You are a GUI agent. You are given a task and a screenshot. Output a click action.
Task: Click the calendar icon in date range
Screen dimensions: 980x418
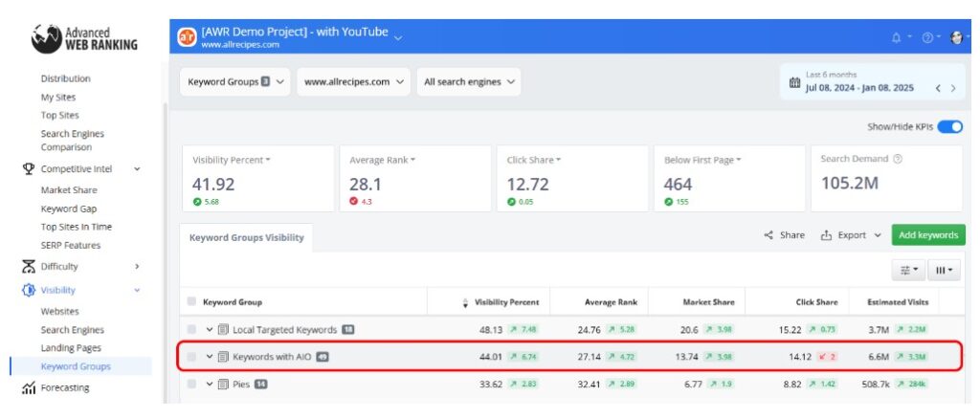click(794, 82)
